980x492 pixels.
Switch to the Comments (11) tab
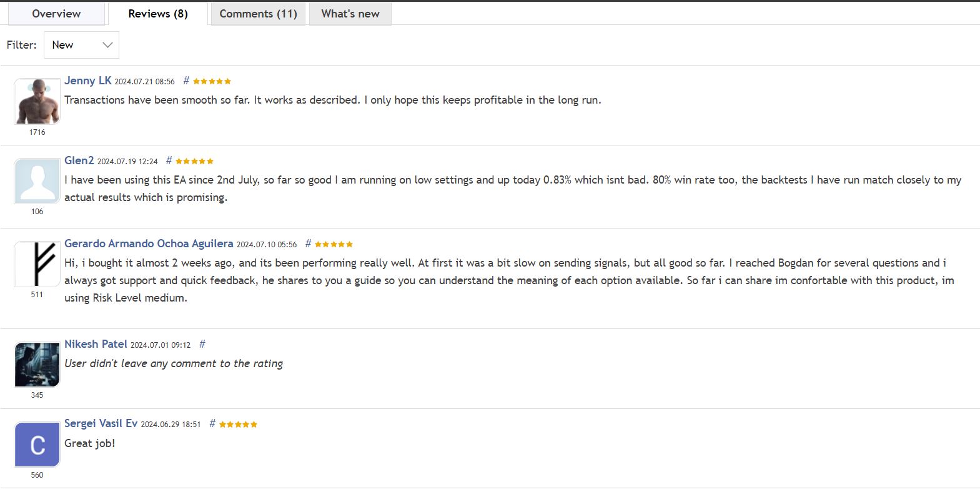point(258,13)
